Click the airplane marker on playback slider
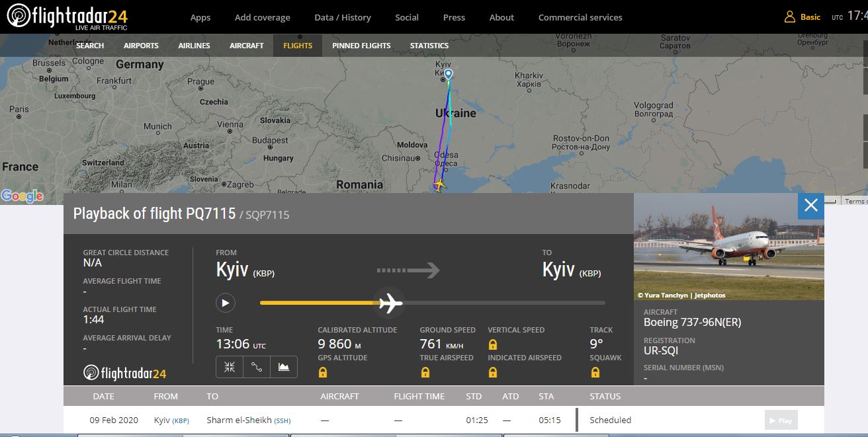 [x=390, y=303]
